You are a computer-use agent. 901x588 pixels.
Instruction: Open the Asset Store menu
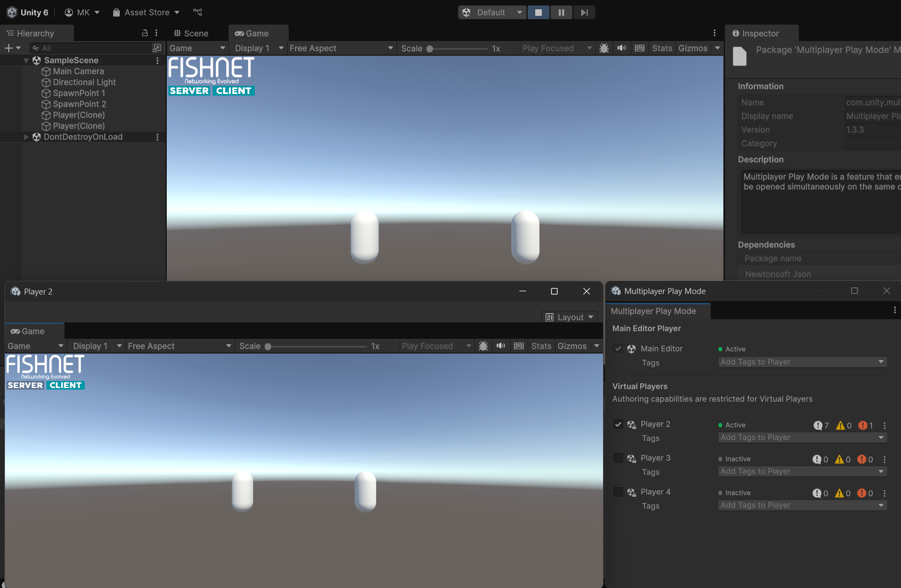146,13
